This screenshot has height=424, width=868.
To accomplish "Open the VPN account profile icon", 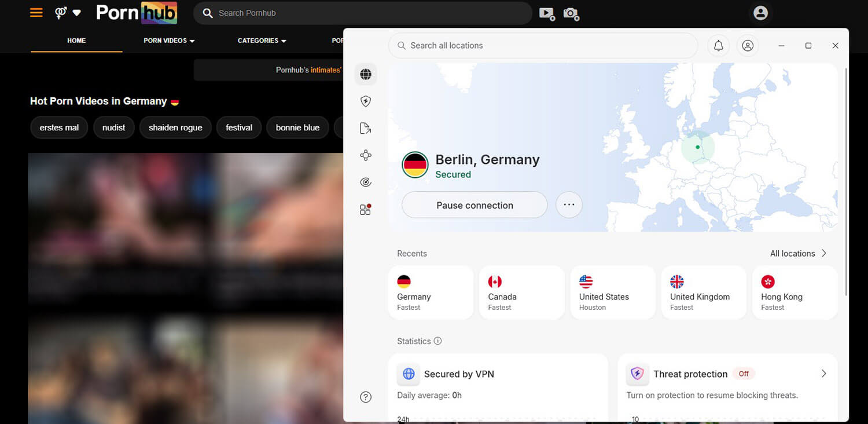I will point(748,46).
